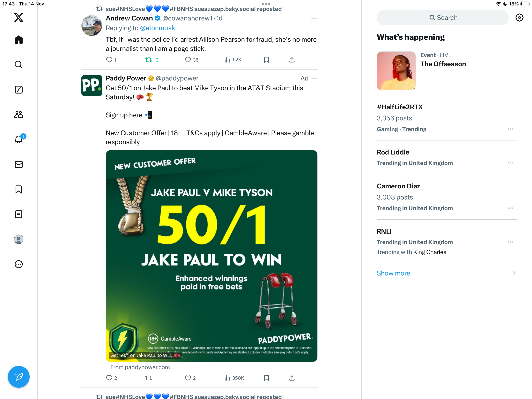
Task: Open more options for #HalfLife2RTX trend
Action: (x=511, y=129)
